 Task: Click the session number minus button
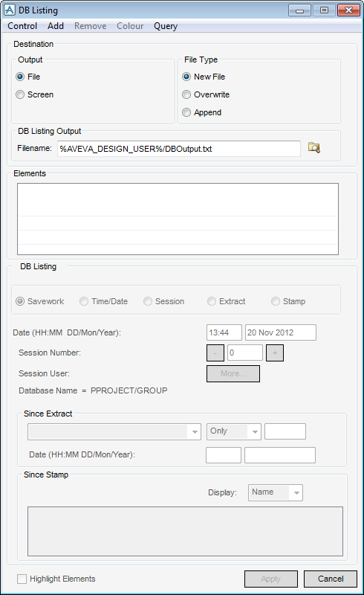point(215,353)
